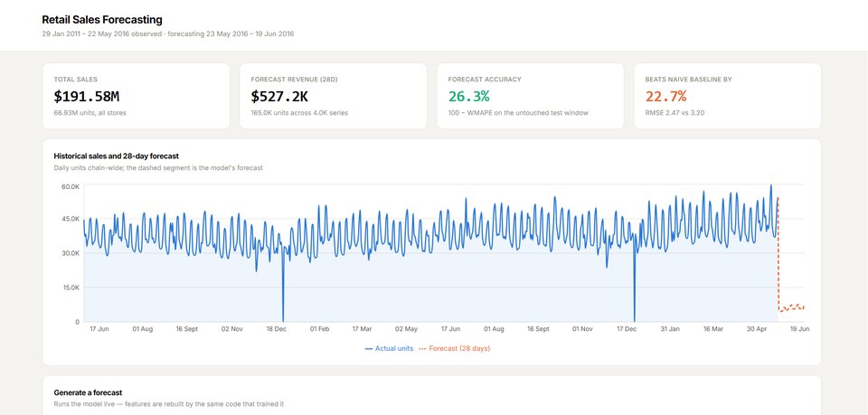This screenshot has width=868, height=415.
Task: Select the observed and forecasting date range subtitle
Action: (168, 33)
